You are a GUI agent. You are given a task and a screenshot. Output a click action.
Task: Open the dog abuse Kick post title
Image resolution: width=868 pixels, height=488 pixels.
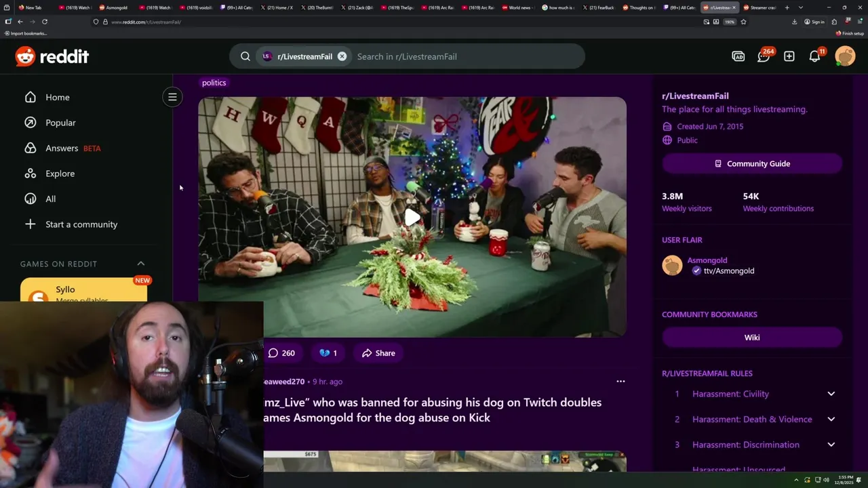point(433,410)
